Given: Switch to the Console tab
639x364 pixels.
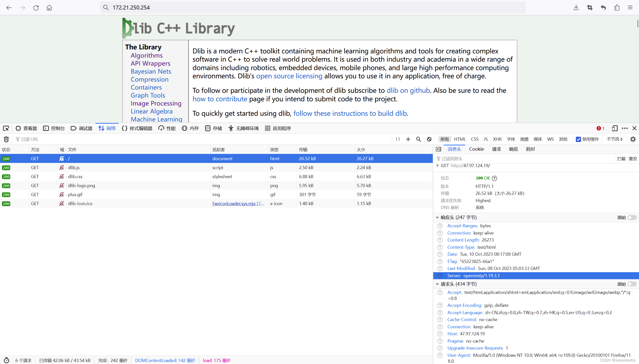Looking at the screenshot, I should pos(54,128).
